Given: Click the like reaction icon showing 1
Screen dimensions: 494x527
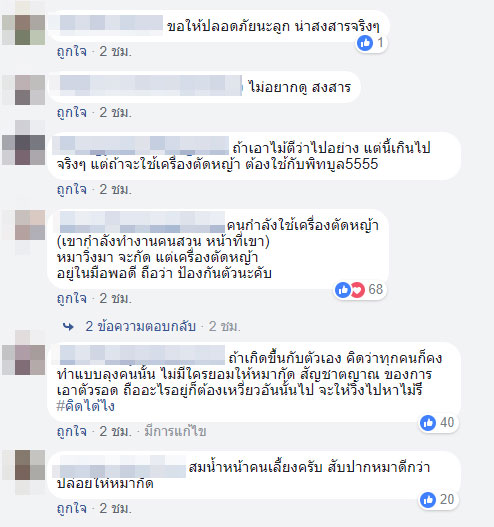Looking at the screenshot, I should tap(365, 43).
